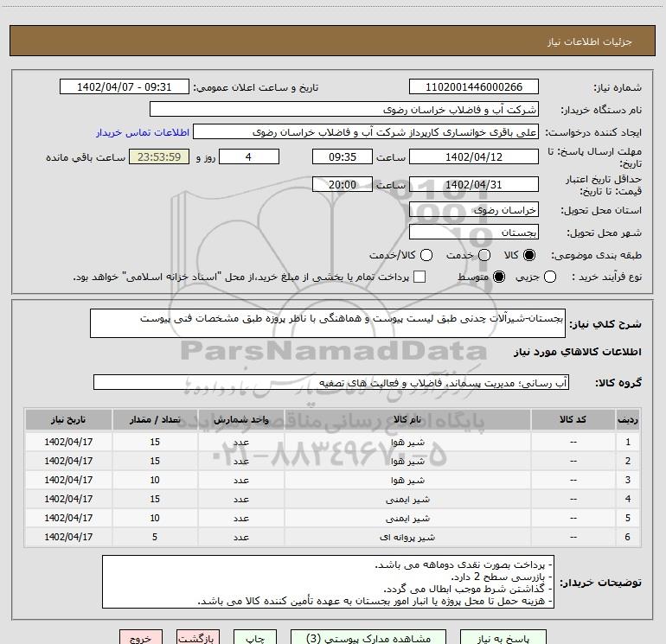Open مشاهده مدارک پیوستی (3) button
Viewport: 666px width, 644px height.
tap(368, 638)
